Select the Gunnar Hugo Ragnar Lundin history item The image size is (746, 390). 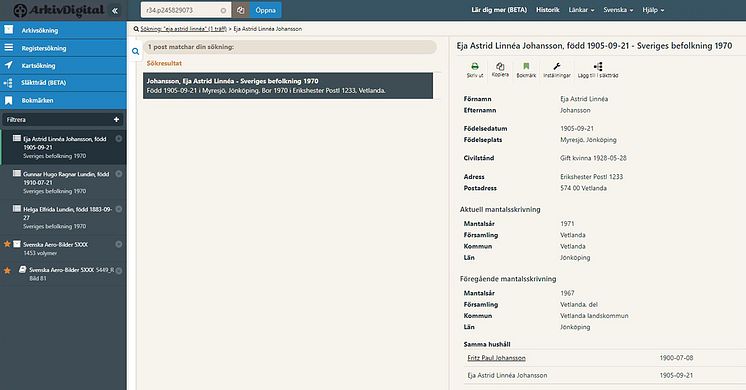(63, 182)
